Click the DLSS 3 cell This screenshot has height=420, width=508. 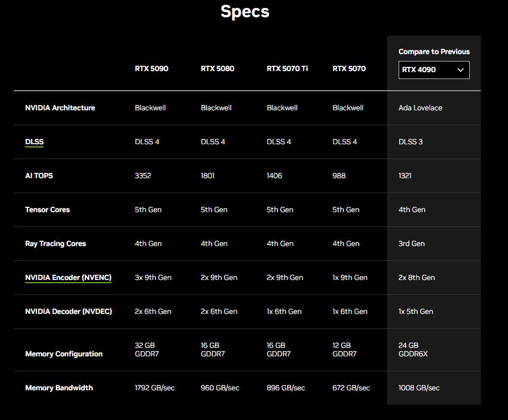click(x=410, y=142)
